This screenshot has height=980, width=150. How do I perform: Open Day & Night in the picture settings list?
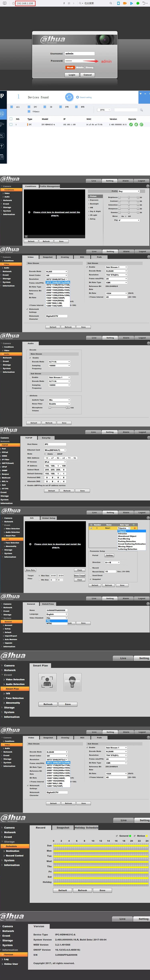point(95,211)
